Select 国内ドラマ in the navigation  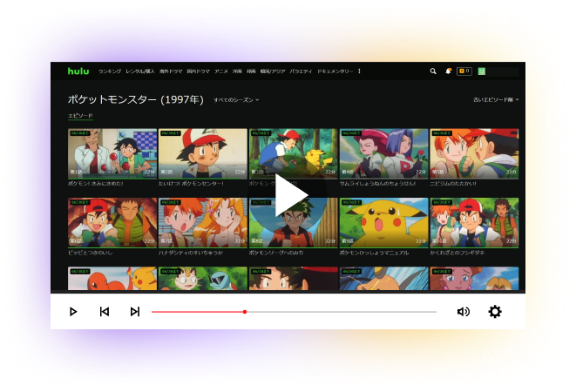[199, 71]
